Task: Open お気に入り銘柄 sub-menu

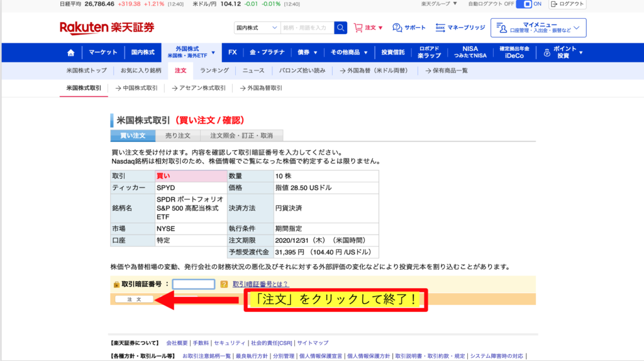Action: (141, 70)
